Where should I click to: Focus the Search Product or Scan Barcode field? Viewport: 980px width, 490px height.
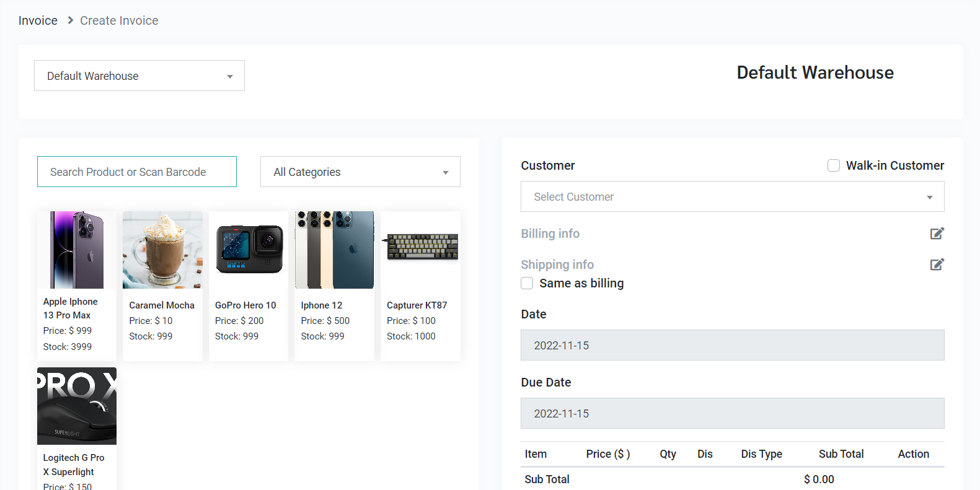click(x=137, y=172)
